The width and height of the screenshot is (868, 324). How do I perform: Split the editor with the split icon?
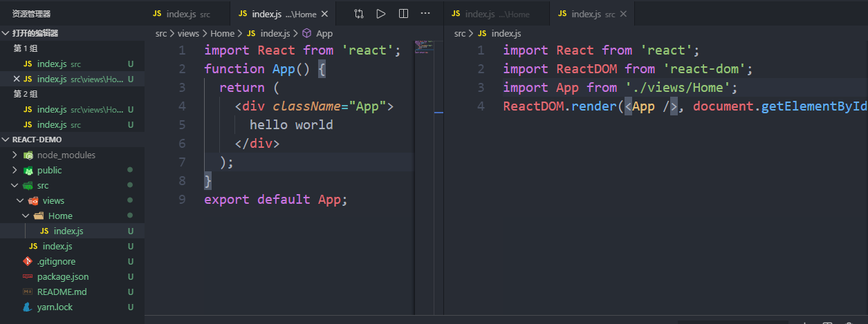(x=404, y=14)
